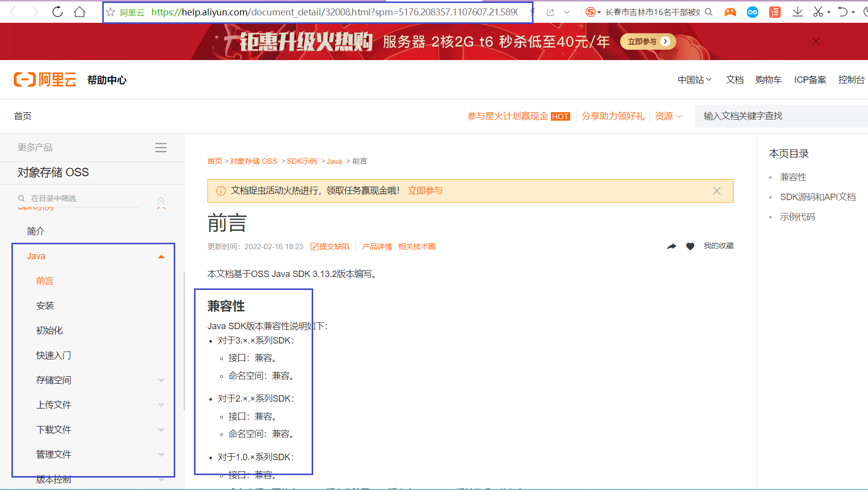Select 前言 under Java
Viewport: 868px width, 490px height.
(x=45, y=281)
